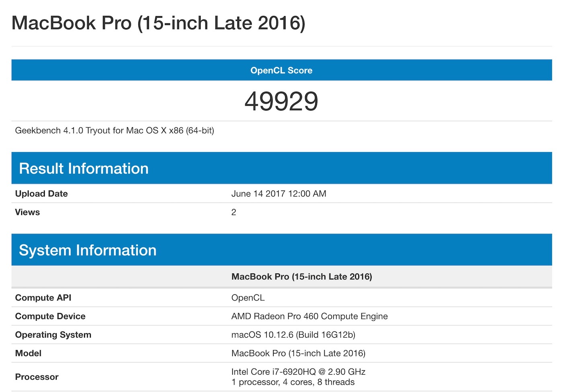Click the Views label

pyautogui.click(x=27, y=212)
